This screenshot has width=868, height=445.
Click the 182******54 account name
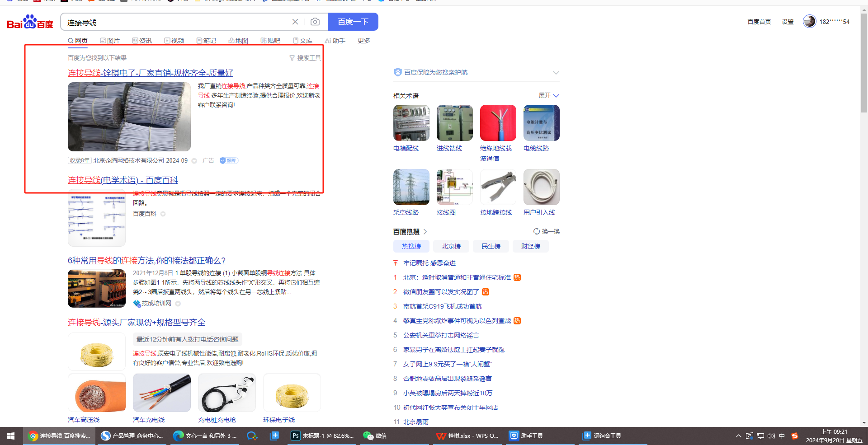(835, 22)
